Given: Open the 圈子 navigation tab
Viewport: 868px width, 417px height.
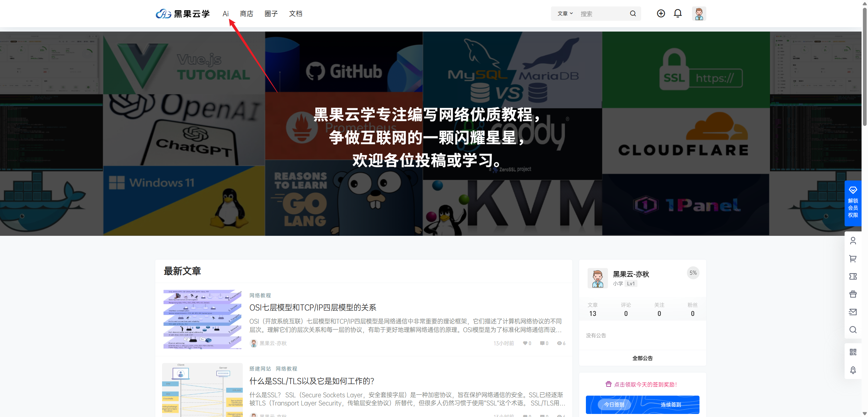Looking at the screenshot, I should coord(271,14).
